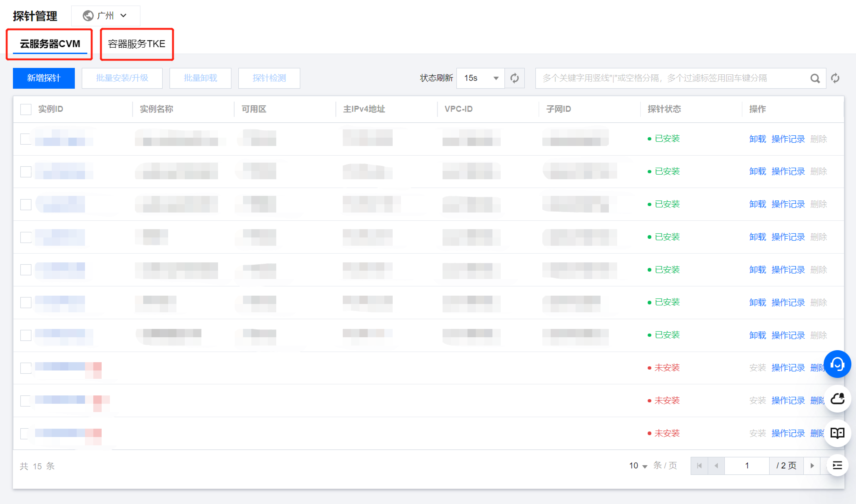Check the first row's checkbox
The image size is (856, 504).
[x=26, y=139]
